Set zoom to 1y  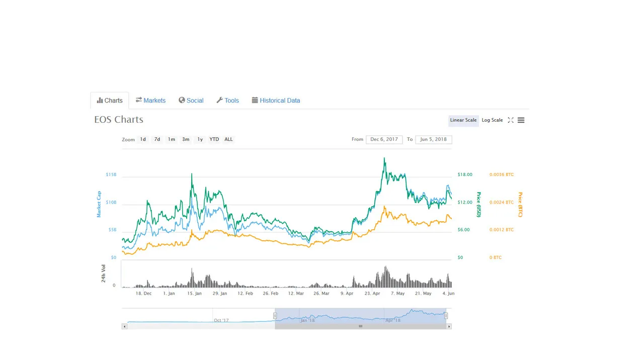tap(200, 139)
